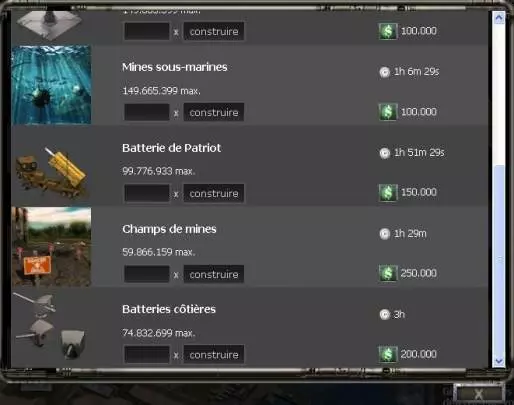Click the Mines sous-marines underwater image
The image size is (514, 405).
(x=51, y=85)
